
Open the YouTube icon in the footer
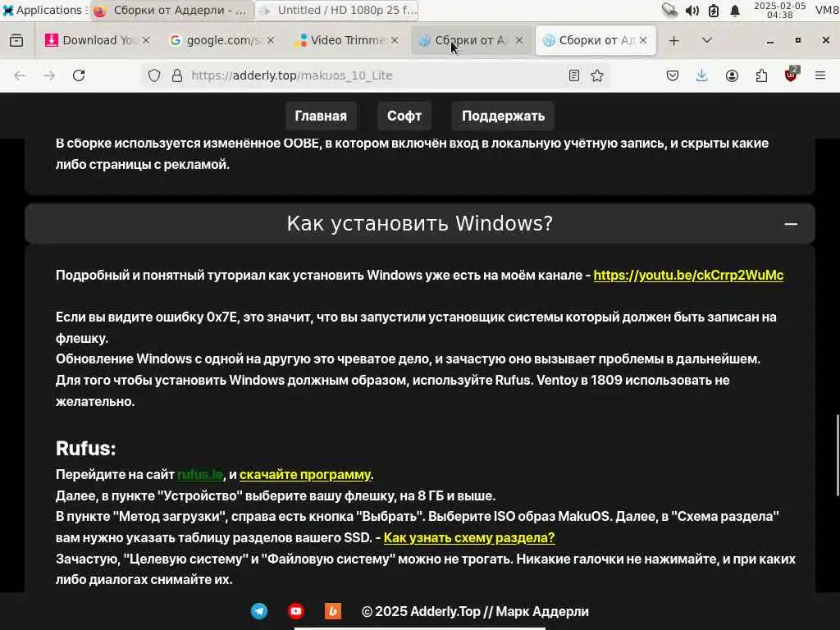[x=295, y=611]
